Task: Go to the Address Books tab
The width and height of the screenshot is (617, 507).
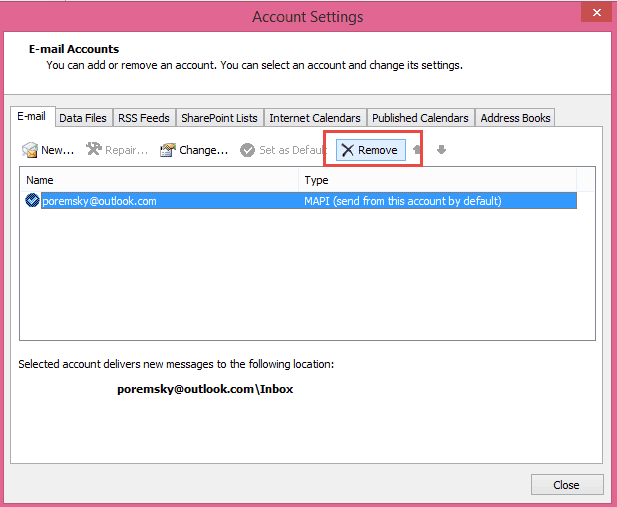Action: pos(515,118)
